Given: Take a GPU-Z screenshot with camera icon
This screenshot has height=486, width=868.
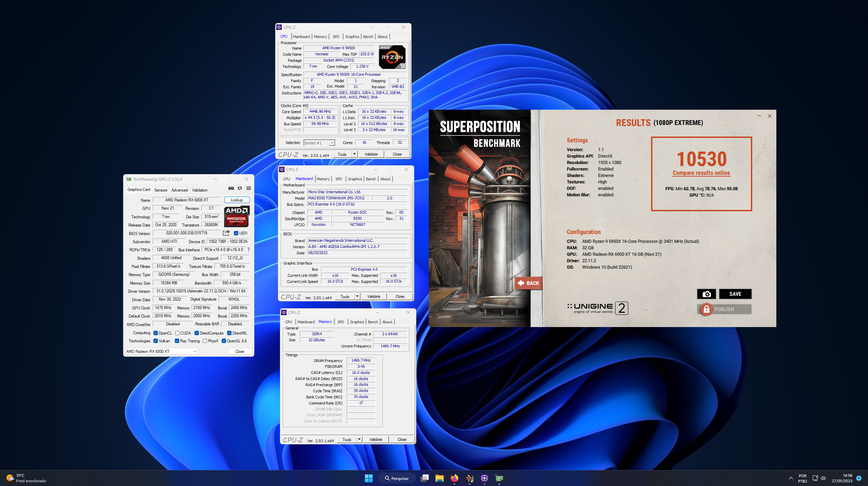Looking at the screenshot, I should 231,188.
